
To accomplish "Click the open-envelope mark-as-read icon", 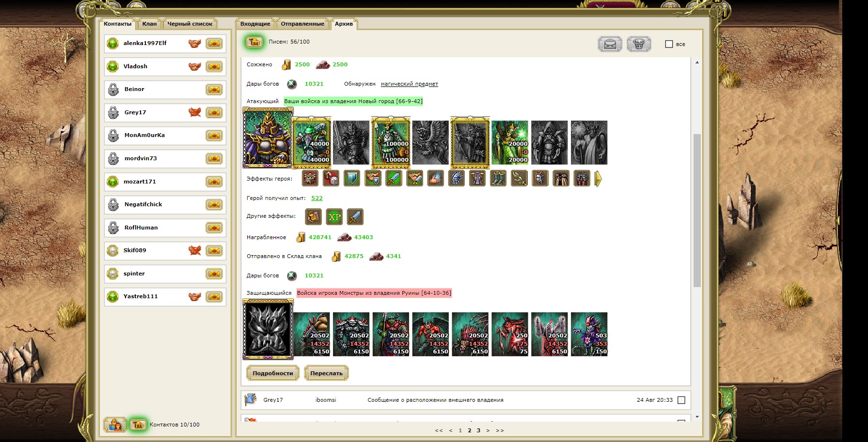I will pos(610,44).
